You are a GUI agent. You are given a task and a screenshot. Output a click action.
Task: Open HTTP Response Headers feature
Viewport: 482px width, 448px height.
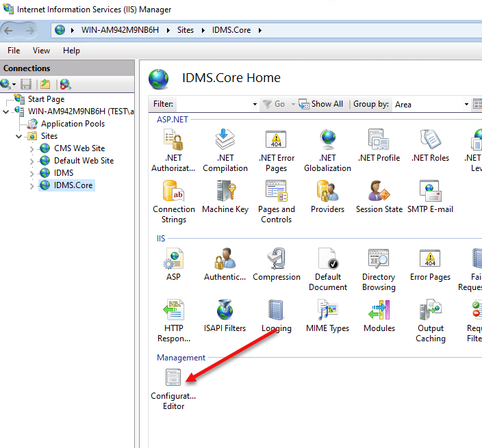pyautogui.click(x=174, y=320)
